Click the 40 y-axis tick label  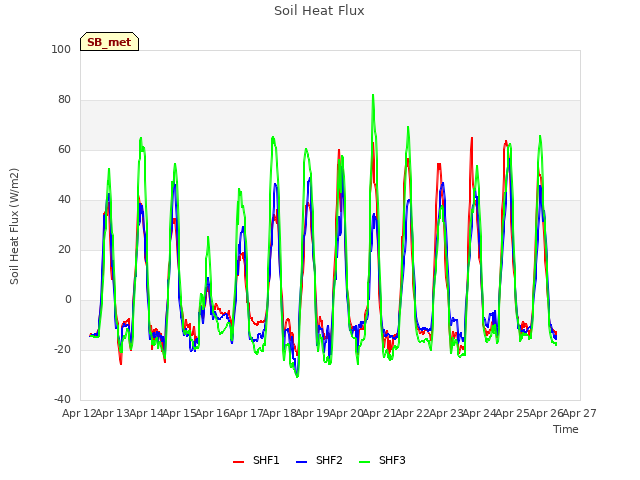(x=64, y=200)
